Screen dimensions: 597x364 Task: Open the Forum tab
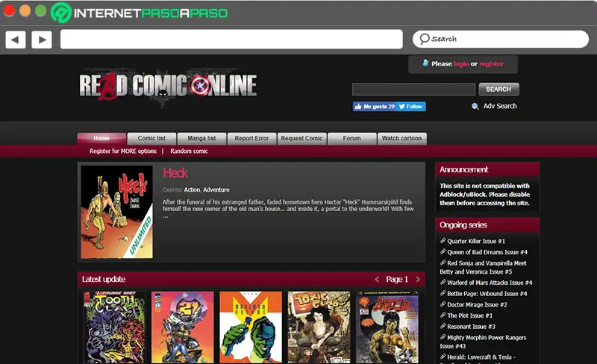pyautogui.click(x=351, y=138)
